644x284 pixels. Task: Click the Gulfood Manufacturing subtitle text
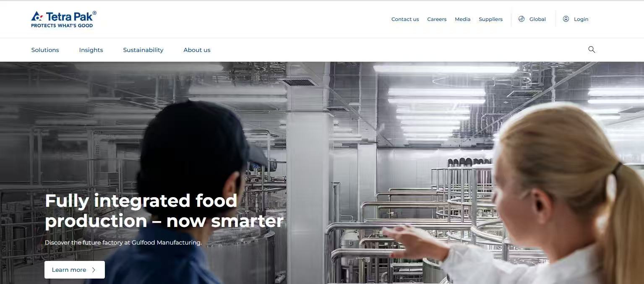click(x=123, y=242)
